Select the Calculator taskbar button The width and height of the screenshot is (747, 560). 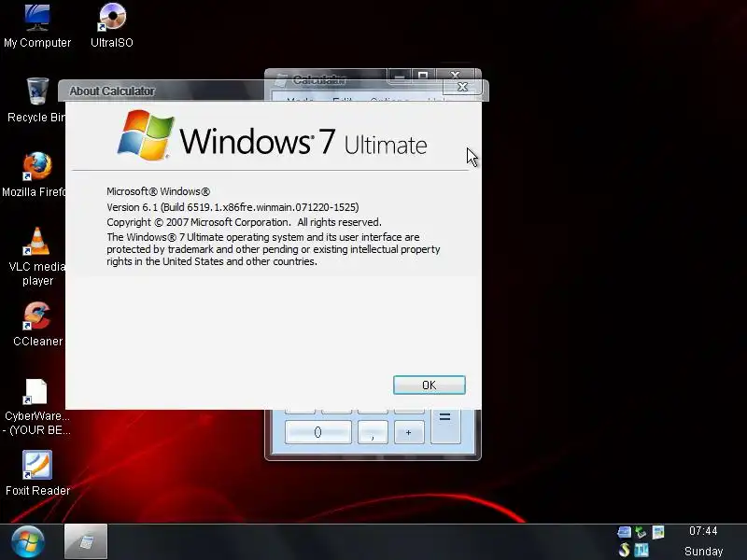[86, 541]
